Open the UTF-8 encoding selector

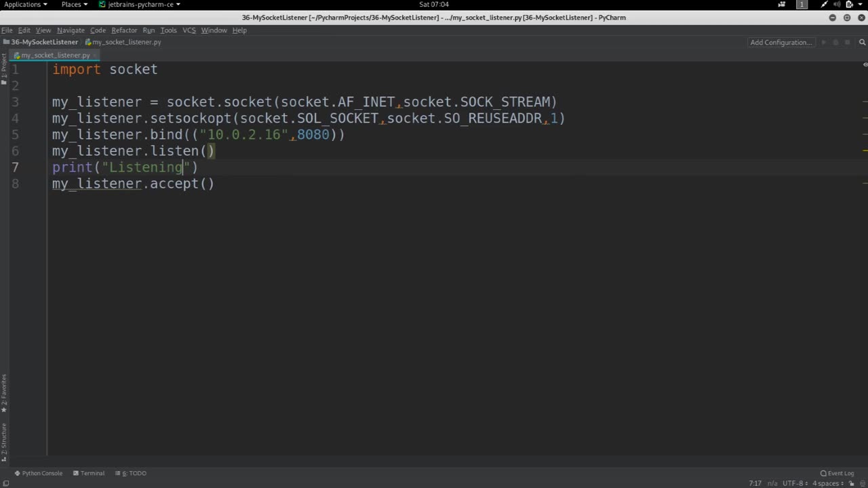tap(795, 483)
